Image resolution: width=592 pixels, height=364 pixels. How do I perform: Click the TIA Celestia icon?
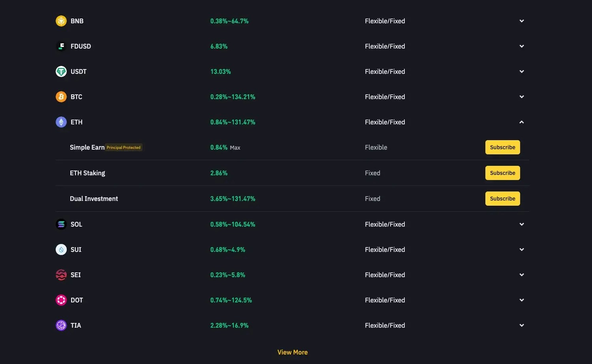61,325
